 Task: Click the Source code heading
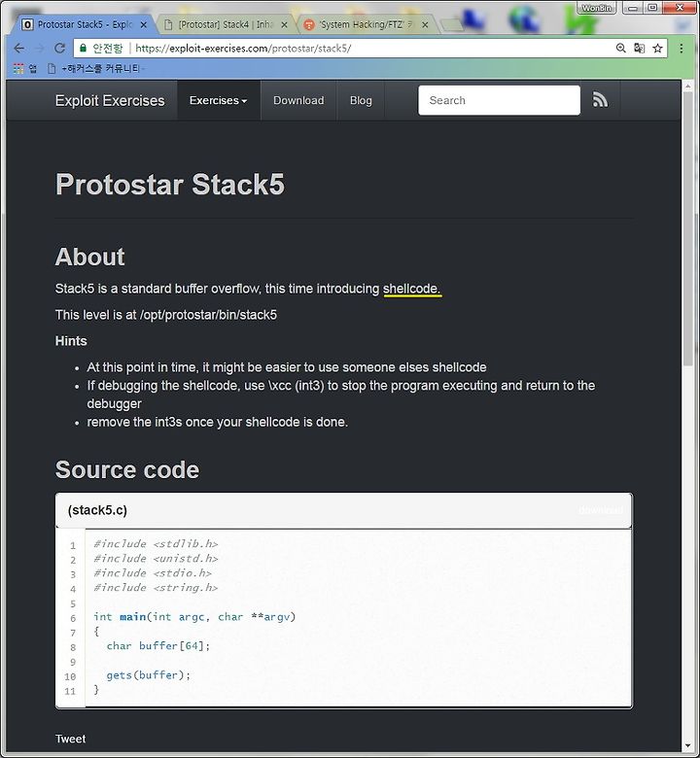[x=127, y=469]
